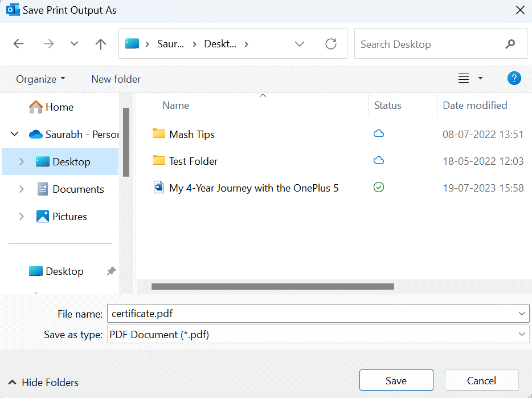Viewport: 532px width, 398px height.
Task: Open the view options dropdown arrow
Action: (480, 78)
